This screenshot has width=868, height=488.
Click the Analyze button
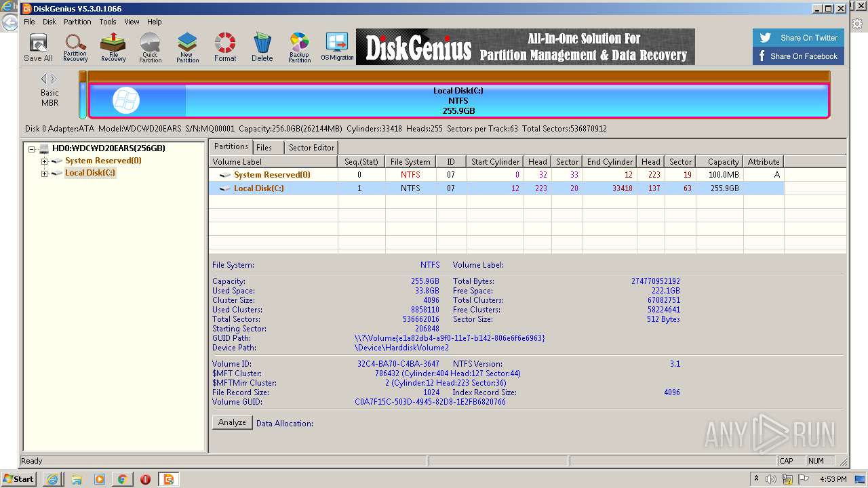point(232,422)
